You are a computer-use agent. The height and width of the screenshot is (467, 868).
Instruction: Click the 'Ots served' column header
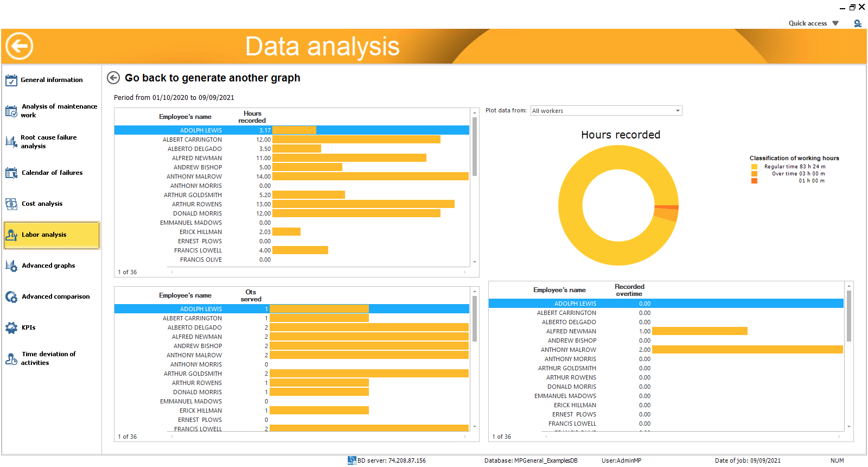(251, 295)
